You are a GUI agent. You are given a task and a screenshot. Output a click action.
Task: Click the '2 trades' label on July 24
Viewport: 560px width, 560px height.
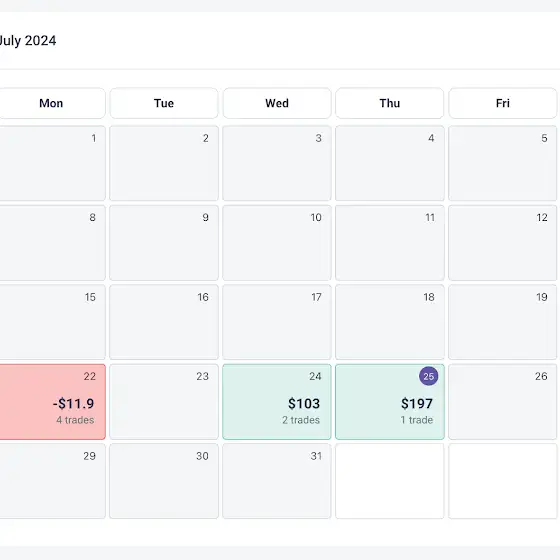coord(301,420)
